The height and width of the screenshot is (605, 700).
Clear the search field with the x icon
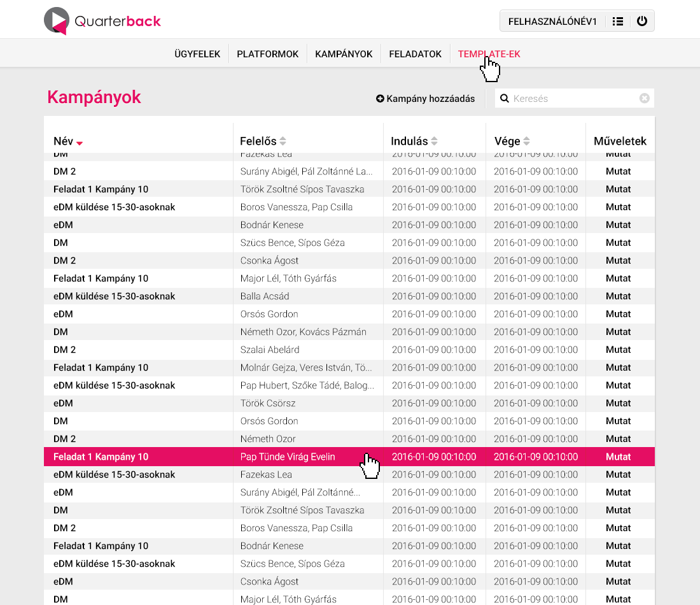click(644, 98)
